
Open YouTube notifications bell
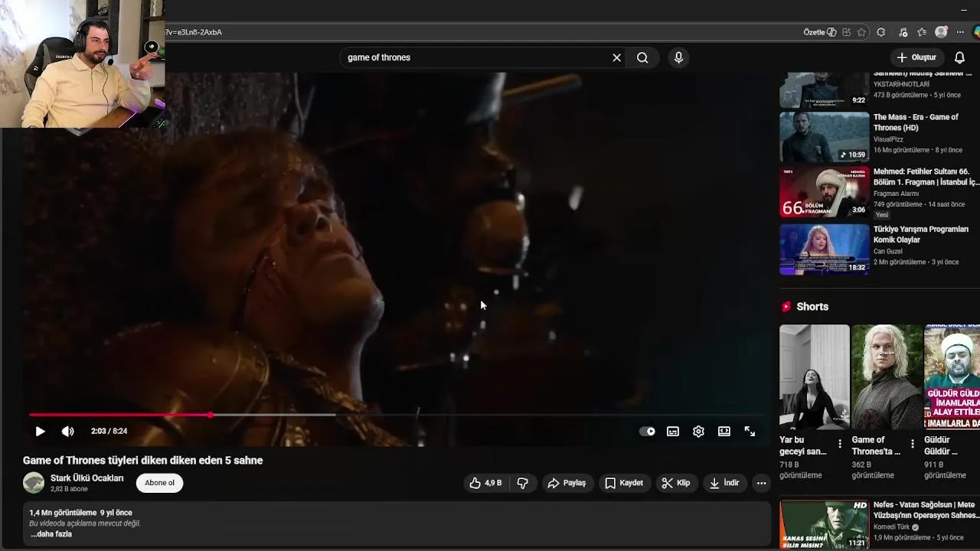(x=959, y=57)
